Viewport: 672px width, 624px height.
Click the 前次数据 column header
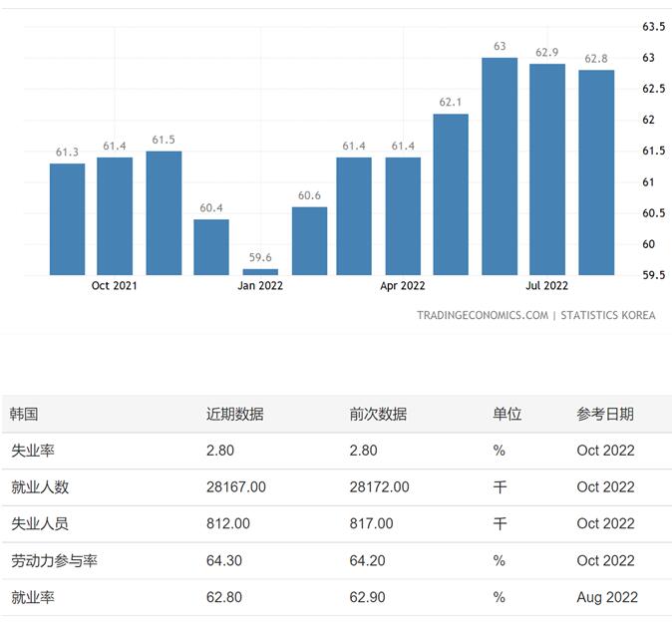pos(378,414)
